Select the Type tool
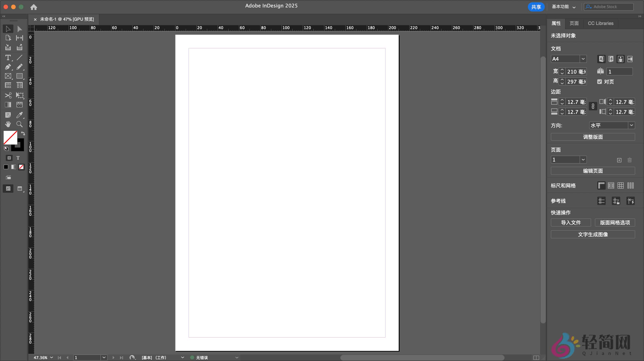Image resolution: width=644 pixels, height=361 pixels. coord(8,58)
